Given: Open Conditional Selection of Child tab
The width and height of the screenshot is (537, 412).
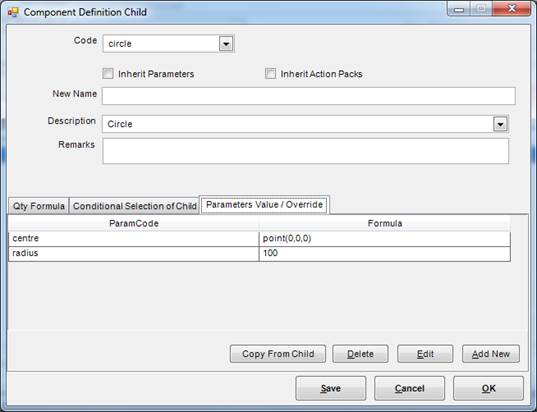Looking at the screenshot, I should click(135, 206).
